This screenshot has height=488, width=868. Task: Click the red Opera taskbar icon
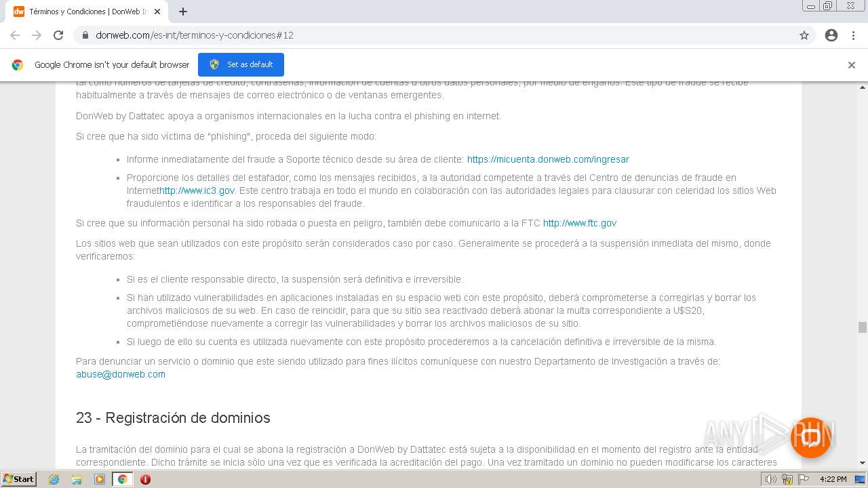coord(145,479)
